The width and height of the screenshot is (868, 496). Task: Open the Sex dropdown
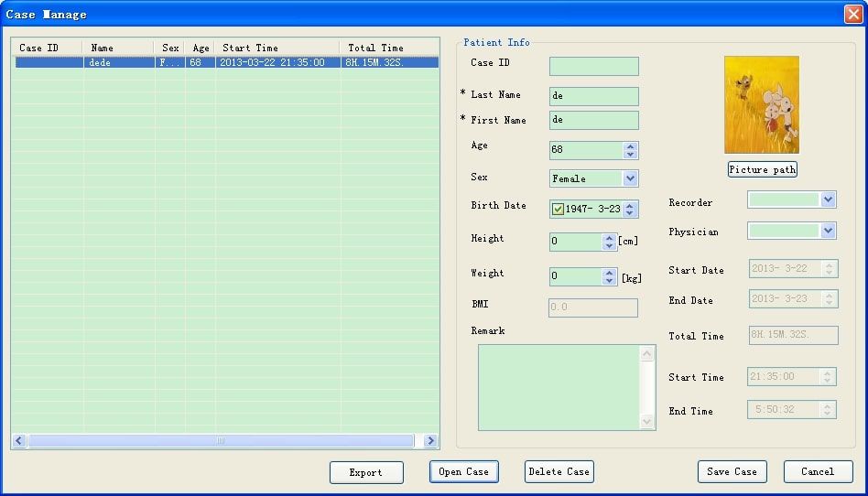tap(630, 178)
